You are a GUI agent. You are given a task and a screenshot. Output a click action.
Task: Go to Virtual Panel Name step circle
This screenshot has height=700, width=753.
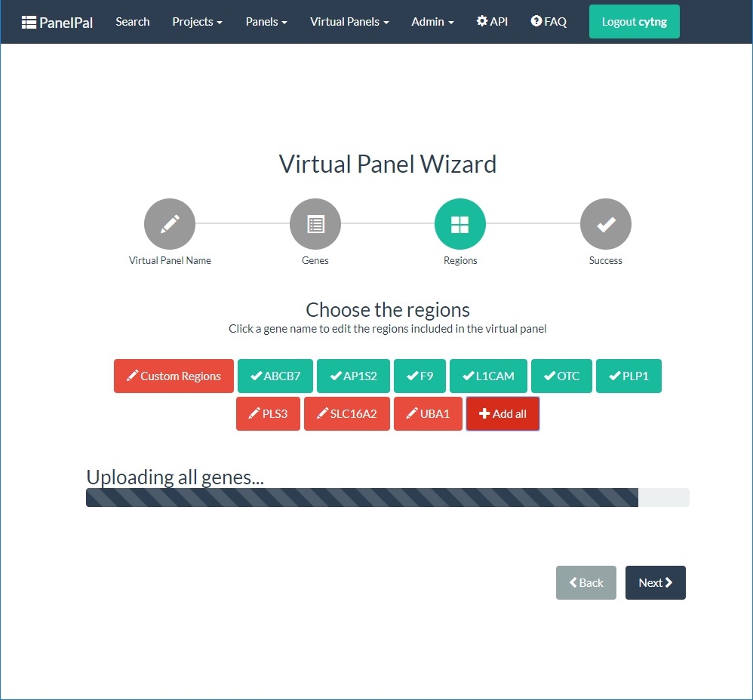tap(170, 224)
